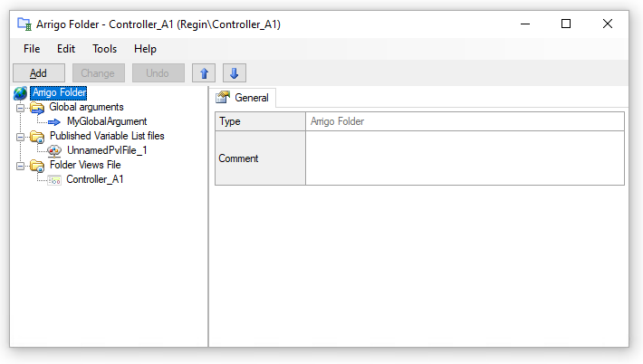Switch to the General tab
Image resolution: width=643 pixels, height=364 pixels.
(x=243, y=98)
